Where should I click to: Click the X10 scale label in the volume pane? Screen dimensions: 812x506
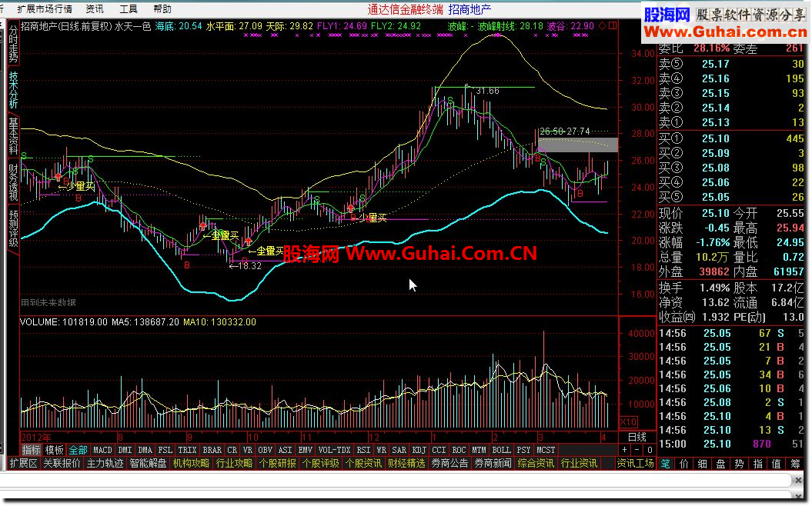click(x=629, y=421)
